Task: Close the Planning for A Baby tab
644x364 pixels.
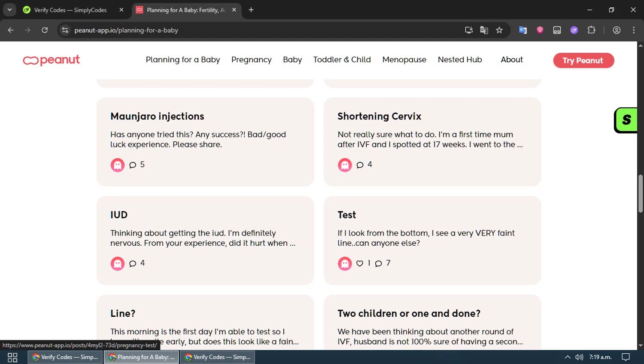Action: pos(234,10)
